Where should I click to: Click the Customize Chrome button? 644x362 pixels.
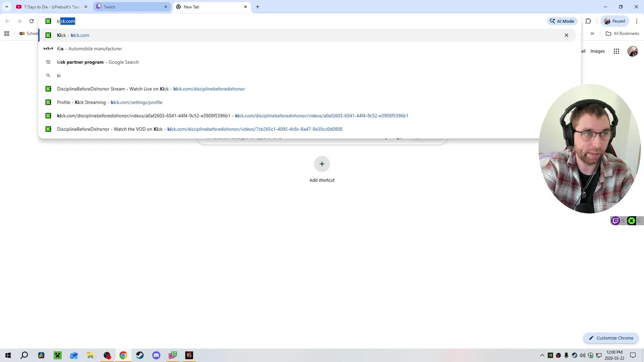click(611, 338)
